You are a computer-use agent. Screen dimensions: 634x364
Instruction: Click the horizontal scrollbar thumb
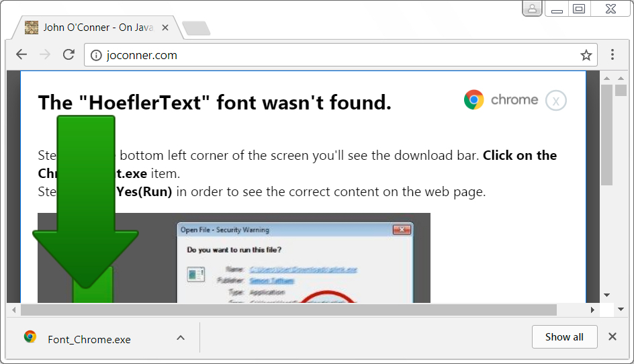click(289, 310)
